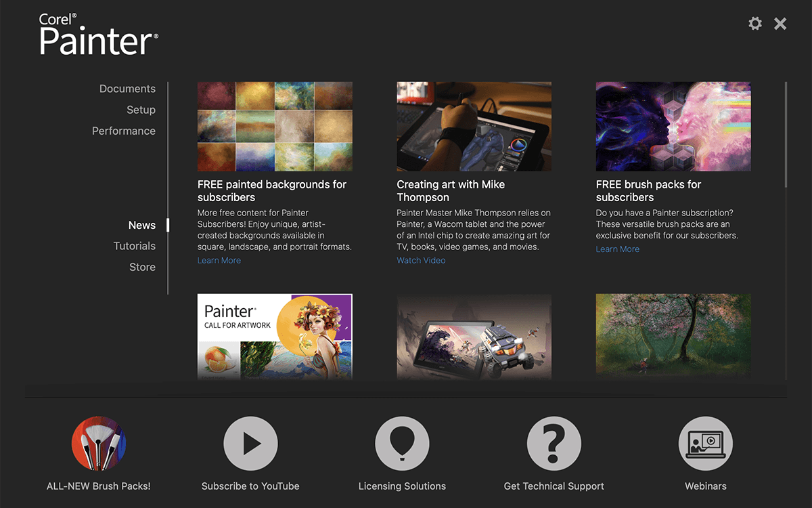This screenshot has width=812, height=508.
Task: Open the tablet with monster truck thumbnail
Action: [474, 337]
